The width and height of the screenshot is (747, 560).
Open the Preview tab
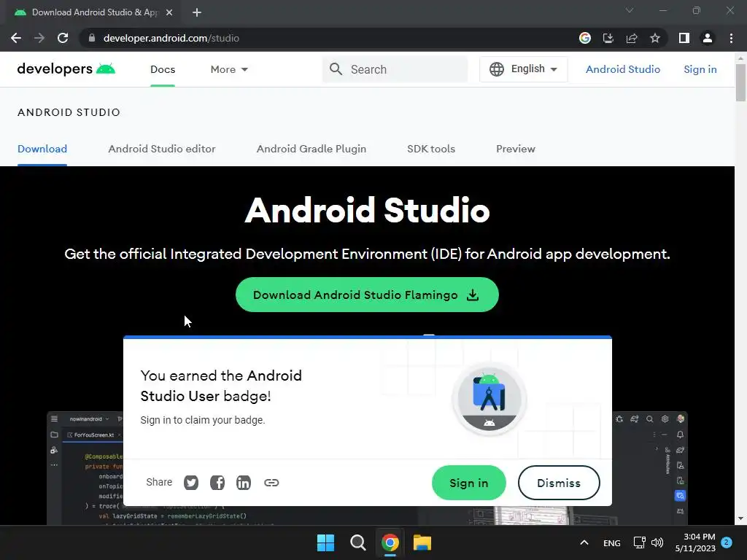pyautogui.click(x=516, y=149)
